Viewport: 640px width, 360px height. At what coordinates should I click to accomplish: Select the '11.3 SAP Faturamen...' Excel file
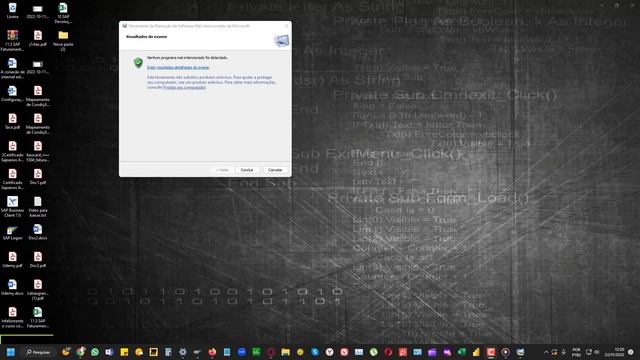(38, 318)
